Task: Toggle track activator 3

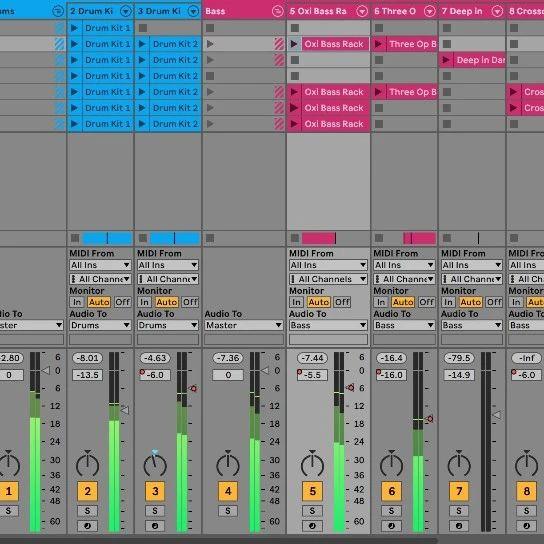Action: tap(155, 491)
